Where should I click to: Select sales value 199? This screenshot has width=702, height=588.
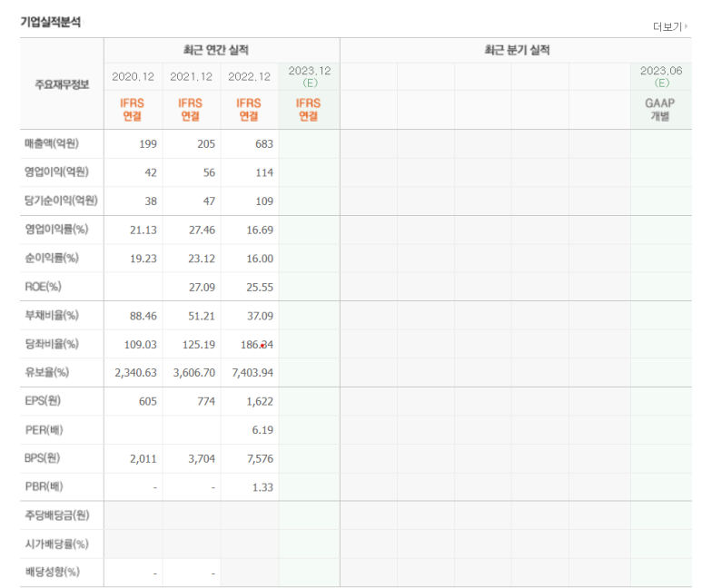148,144
